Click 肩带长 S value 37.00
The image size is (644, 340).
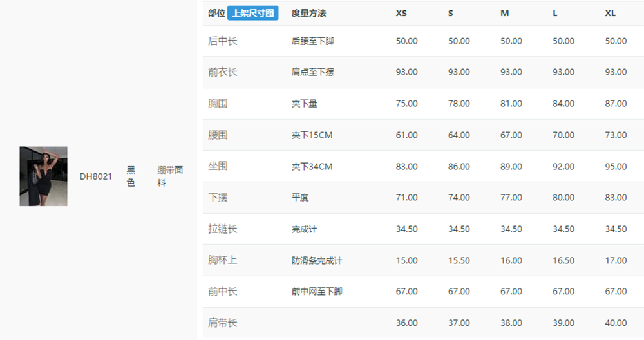(x=459, y=323)
